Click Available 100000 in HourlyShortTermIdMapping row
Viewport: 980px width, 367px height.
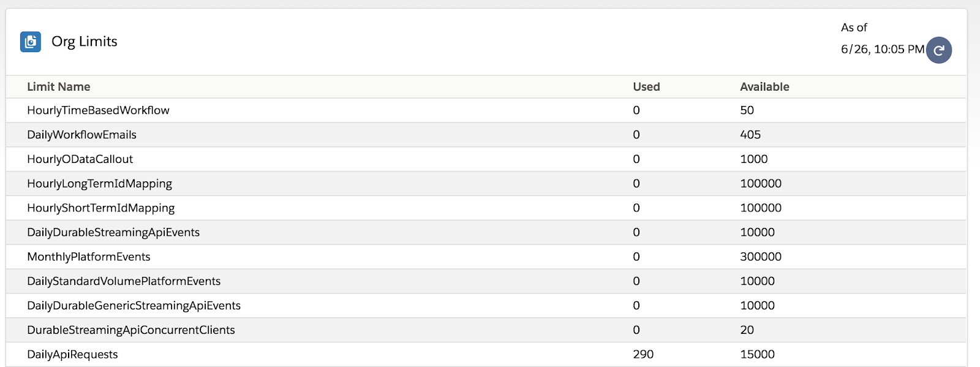(x=761, y=208)
